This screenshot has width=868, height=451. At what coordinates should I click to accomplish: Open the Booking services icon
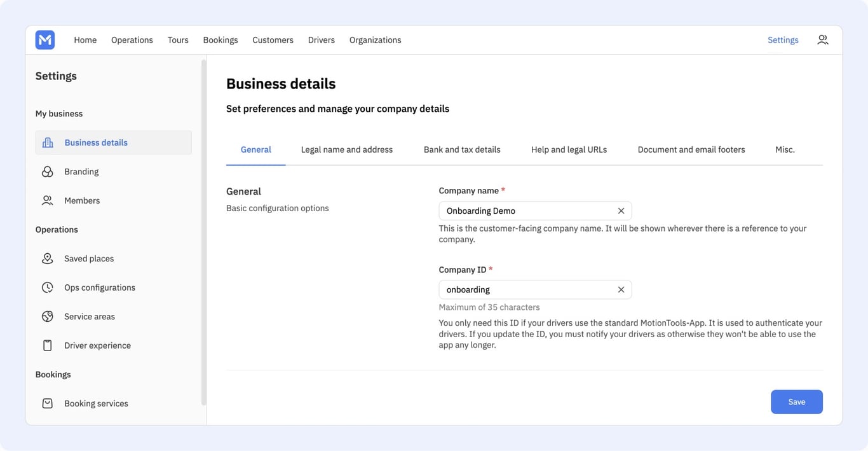(48, 403)
